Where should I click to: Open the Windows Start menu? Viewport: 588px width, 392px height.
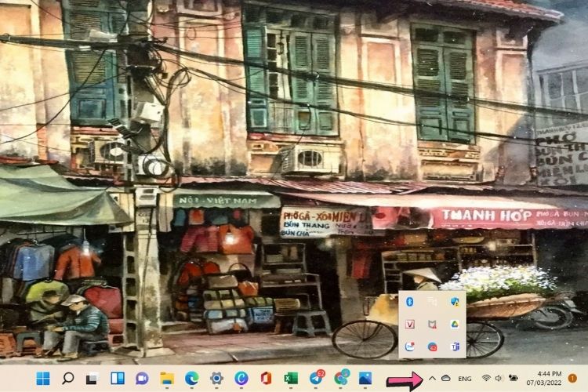(x=43, y=379)
